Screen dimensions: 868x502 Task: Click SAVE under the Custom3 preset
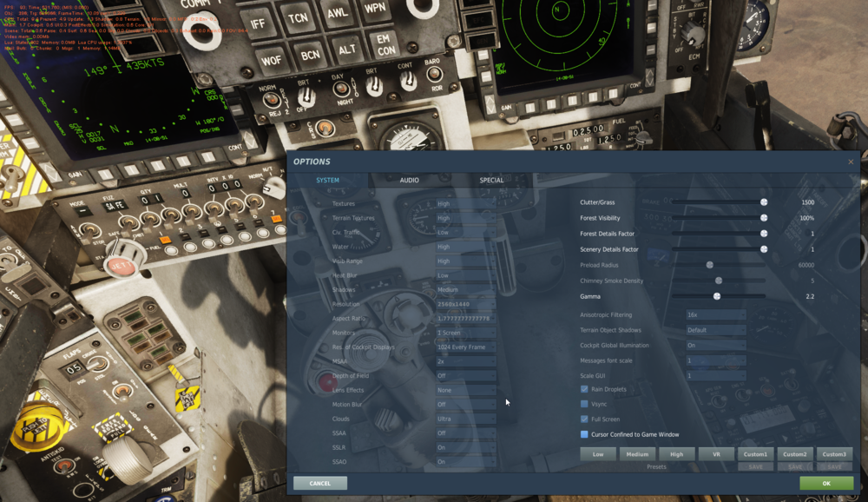[x=834, y=466]
